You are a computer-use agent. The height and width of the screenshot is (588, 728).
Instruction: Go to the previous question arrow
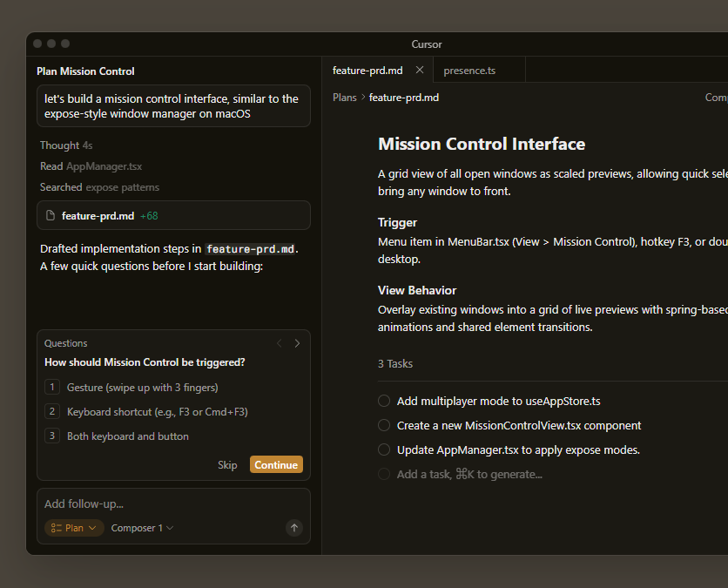[x=279, y=343]
